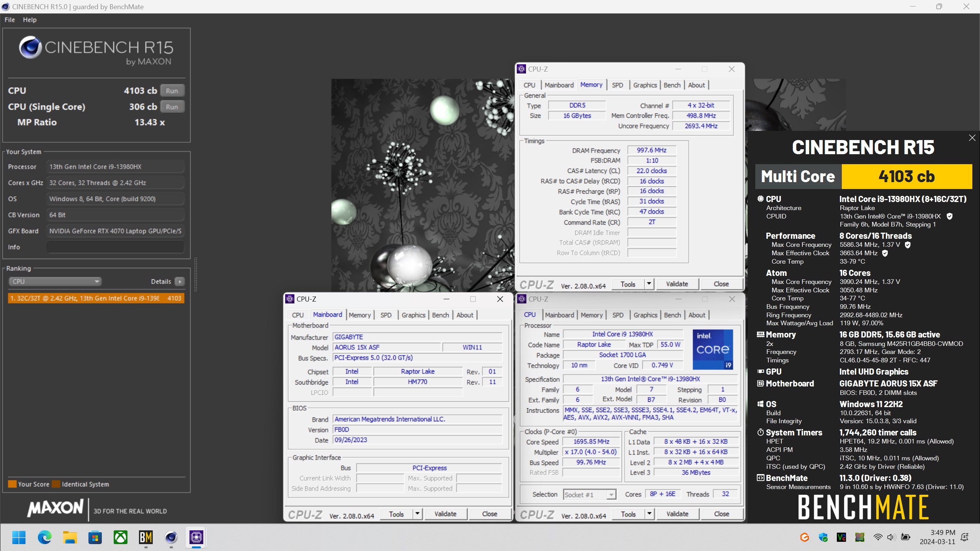Select ranking entry 32C/32T i9-13980HX 4103

[96, 298]
